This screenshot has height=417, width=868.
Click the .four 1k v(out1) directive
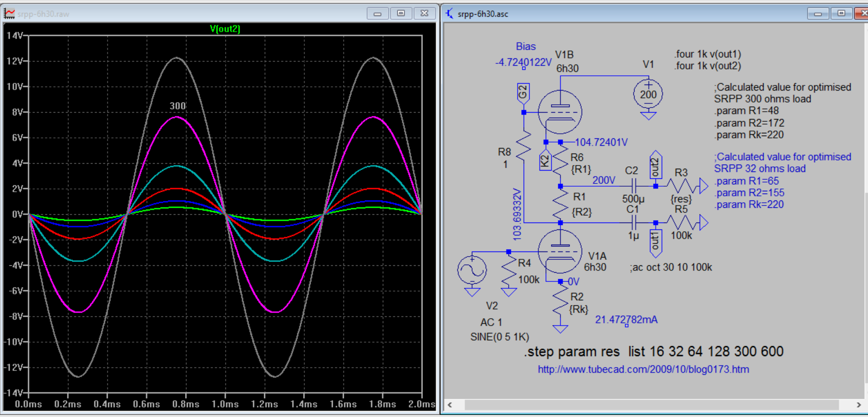point(708,54)
